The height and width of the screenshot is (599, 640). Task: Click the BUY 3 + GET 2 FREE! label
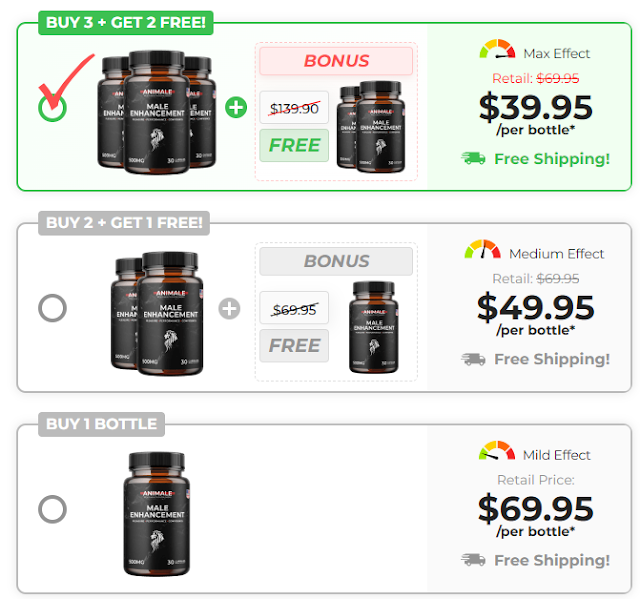(126, 22)
